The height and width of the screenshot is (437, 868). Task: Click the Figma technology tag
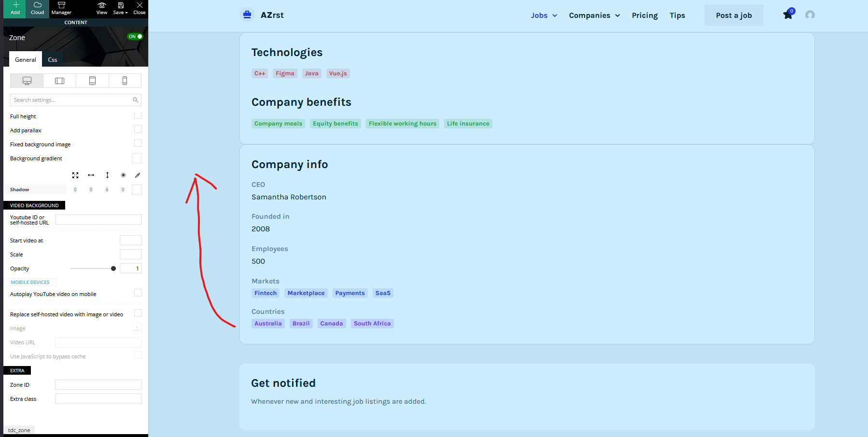(285, 73)
